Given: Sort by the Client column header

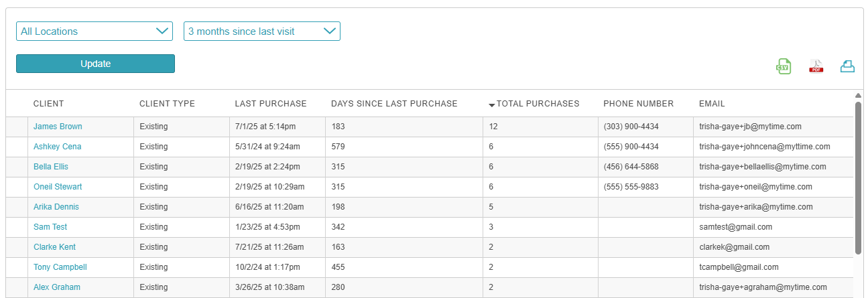Looking at the screenshot, I should click(x=48, y=104).
